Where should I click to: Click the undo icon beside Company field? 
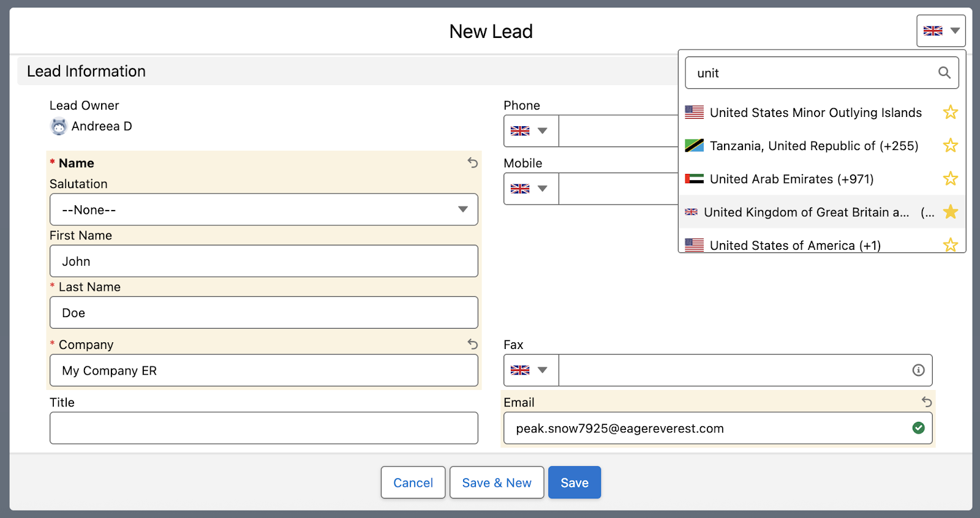coord(472,344)
